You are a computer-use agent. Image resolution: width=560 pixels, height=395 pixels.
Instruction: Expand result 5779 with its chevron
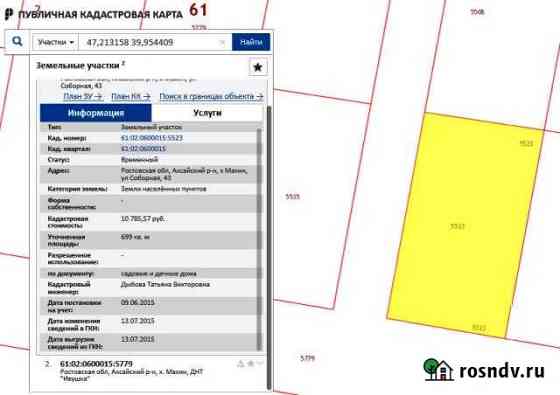[x=260, y=364]
